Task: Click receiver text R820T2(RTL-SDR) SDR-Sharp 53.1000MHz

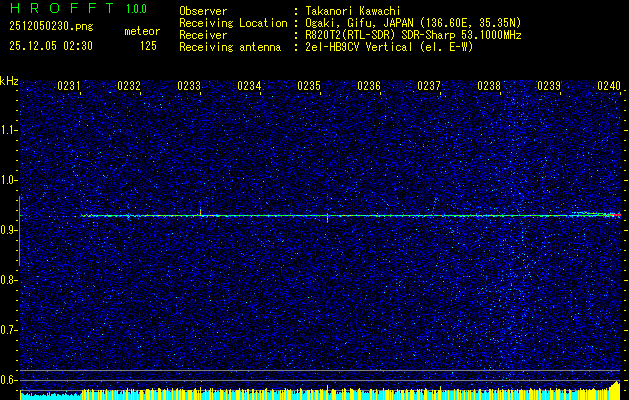Action: coord(413,35)
